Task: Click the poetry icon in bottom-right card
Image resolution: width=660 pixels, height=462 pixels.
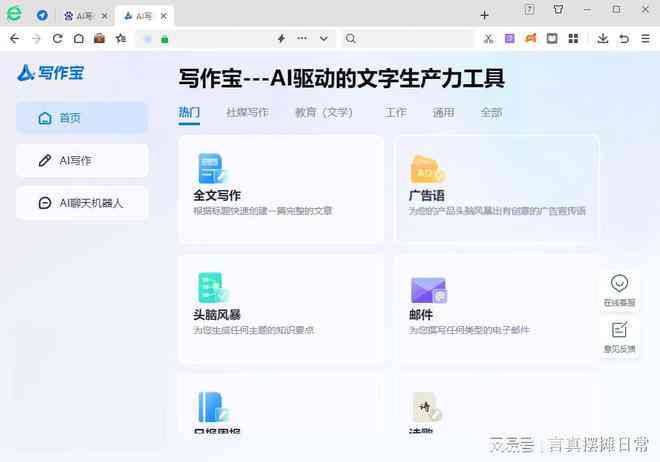Action: click(x=426, y=407)
